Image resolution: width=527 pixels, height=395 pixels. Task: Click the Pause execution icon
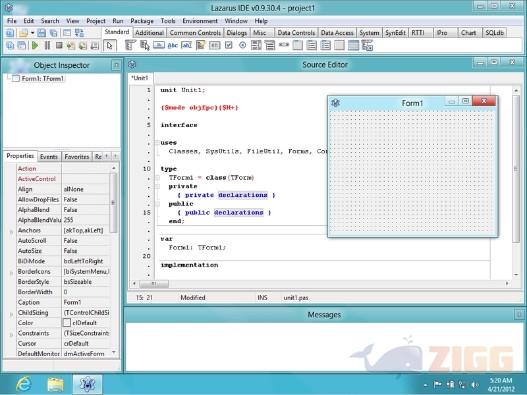pyautogui.click(x=47, y=45)
